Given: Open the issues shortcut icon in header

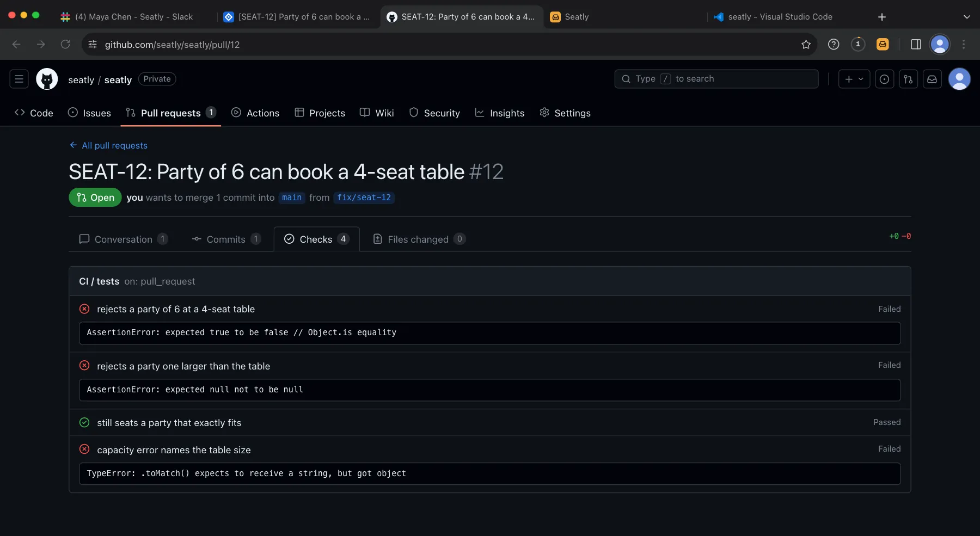Looking at the screenshot, I should point(885,79).
